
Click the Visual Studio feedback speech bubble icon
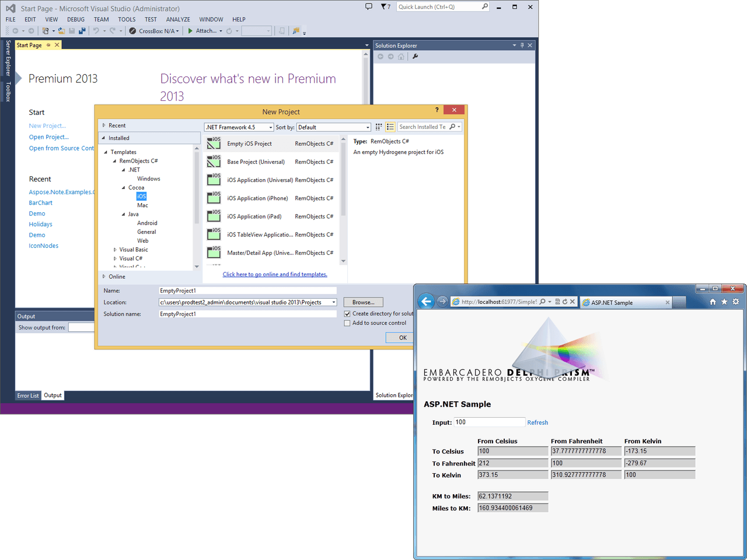point(368,7)
